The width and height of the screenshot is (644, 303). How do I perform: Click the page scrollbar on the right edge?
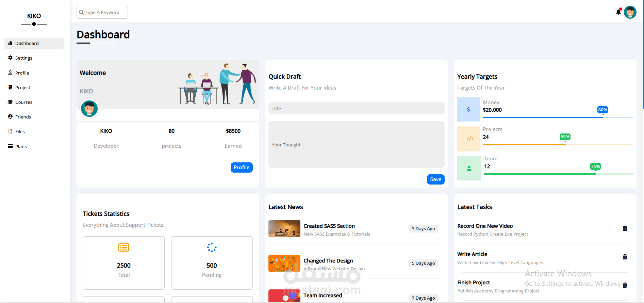[643, 54]
